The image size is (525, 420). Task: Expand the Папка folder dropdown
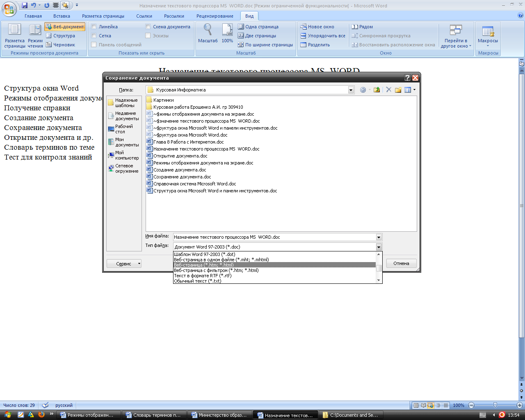click(351, 90)
